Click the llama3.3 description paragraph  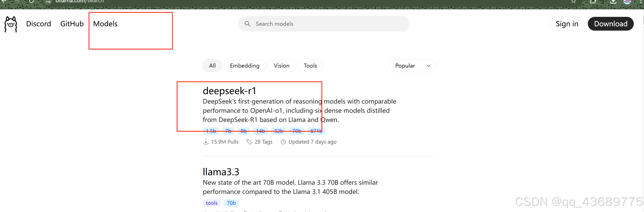pyautogui.click(x=290, y=187)
